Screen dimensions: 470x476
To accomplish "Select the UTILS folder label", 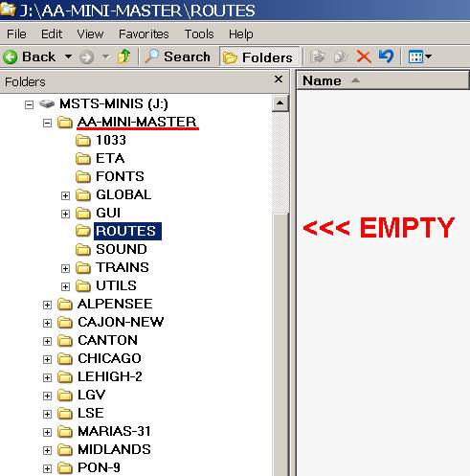I will (x=117, y=285).
